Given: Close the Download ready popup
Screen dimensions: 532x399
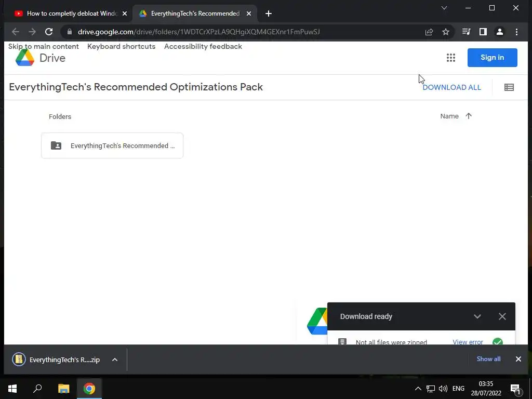Looking at the screenshot, I should [x=502, y=316].
